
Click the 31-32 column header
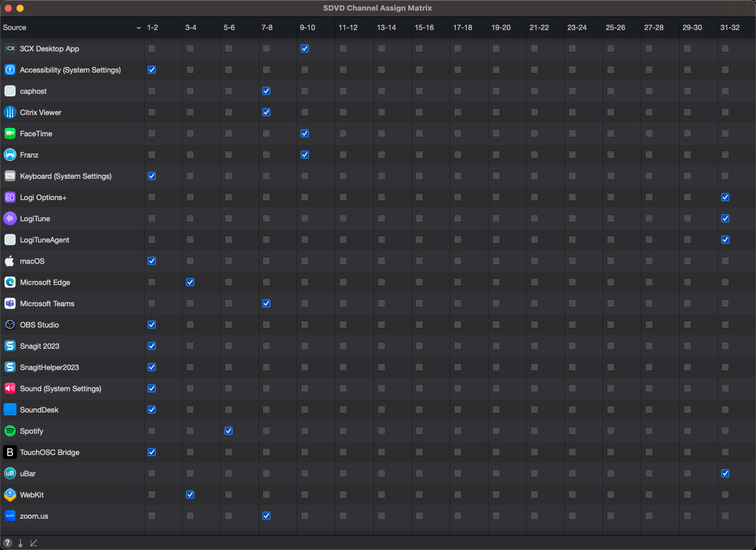pyautogui.click(x=730, y=27)
